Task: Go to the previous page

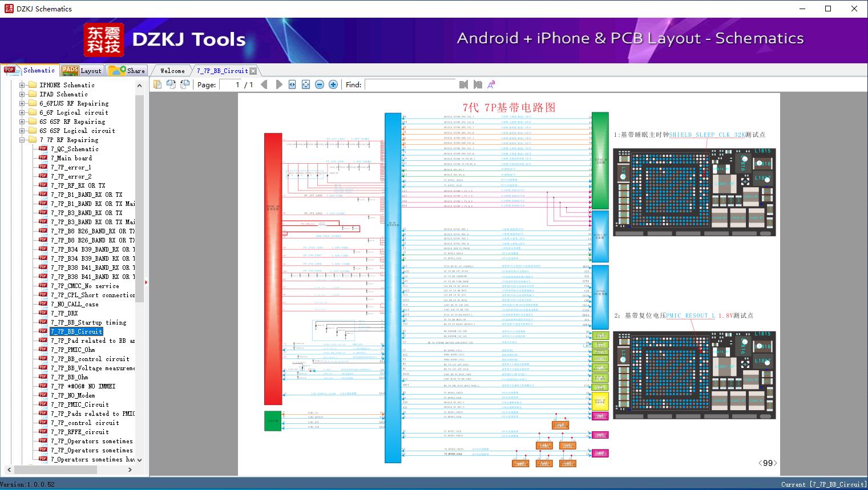Action: point(264,84)
